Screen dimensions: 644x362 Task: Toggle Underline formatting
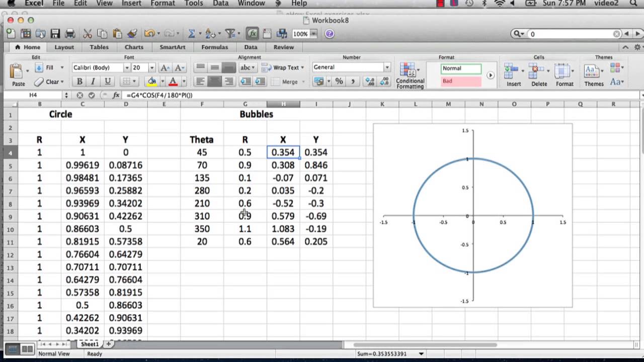[107, 81]
